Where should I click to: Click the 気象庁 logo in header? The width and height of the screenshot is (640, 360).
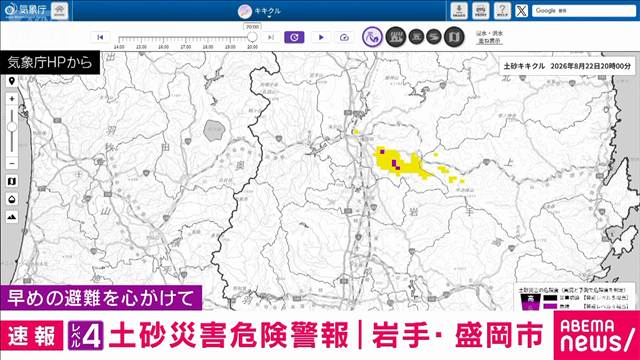tap(25, 10)
